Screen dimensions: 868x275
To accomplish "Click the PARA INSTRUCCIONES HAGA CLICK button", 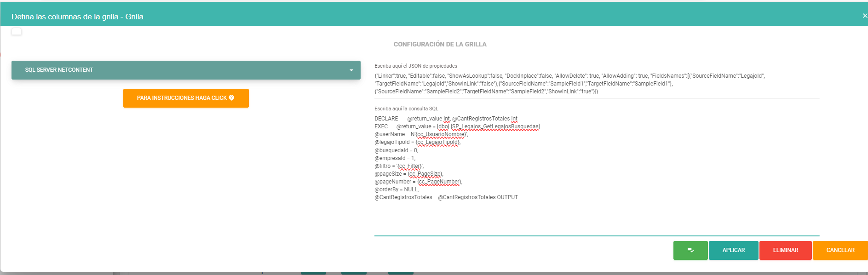I will (186, 98).
